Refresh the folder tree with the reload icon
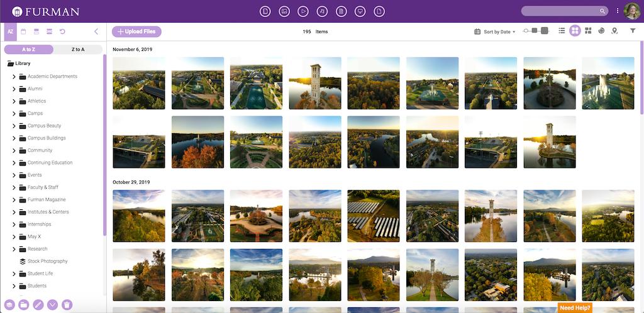 [x=62, y=31]
